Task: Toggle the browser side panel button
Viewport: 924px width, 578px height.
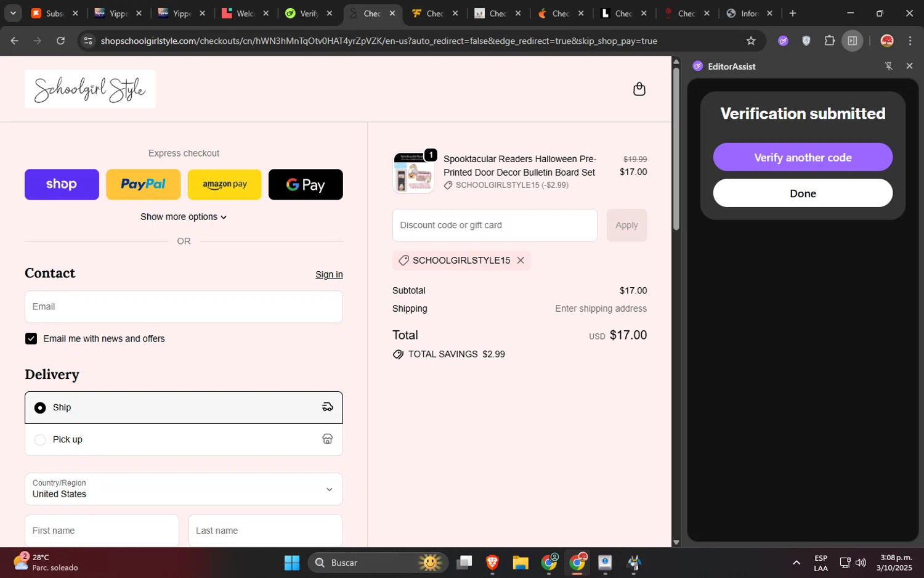Action: click(x=853, y=41)
